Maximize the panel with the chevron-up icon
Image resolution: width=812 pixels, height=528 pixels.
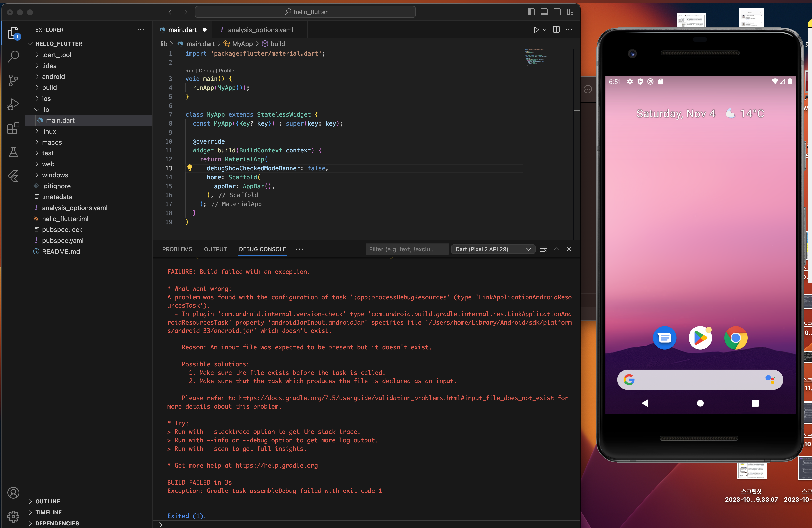[556, 249]
